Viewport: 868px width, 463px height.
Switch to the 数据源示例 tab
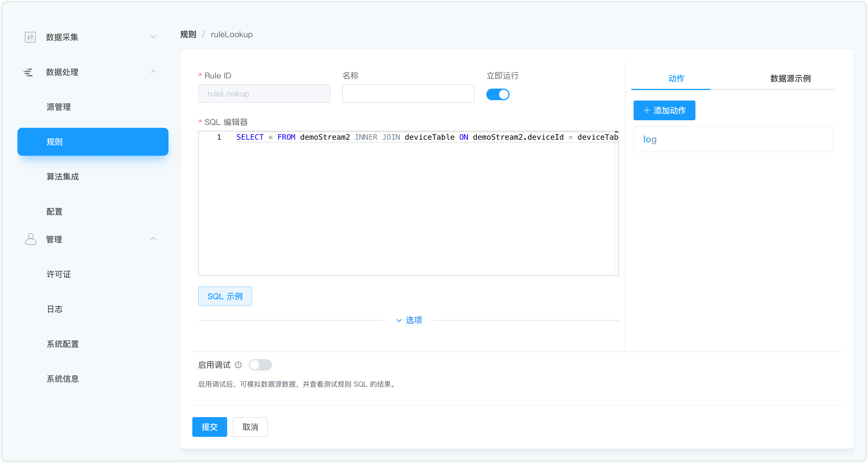point(790,78)
